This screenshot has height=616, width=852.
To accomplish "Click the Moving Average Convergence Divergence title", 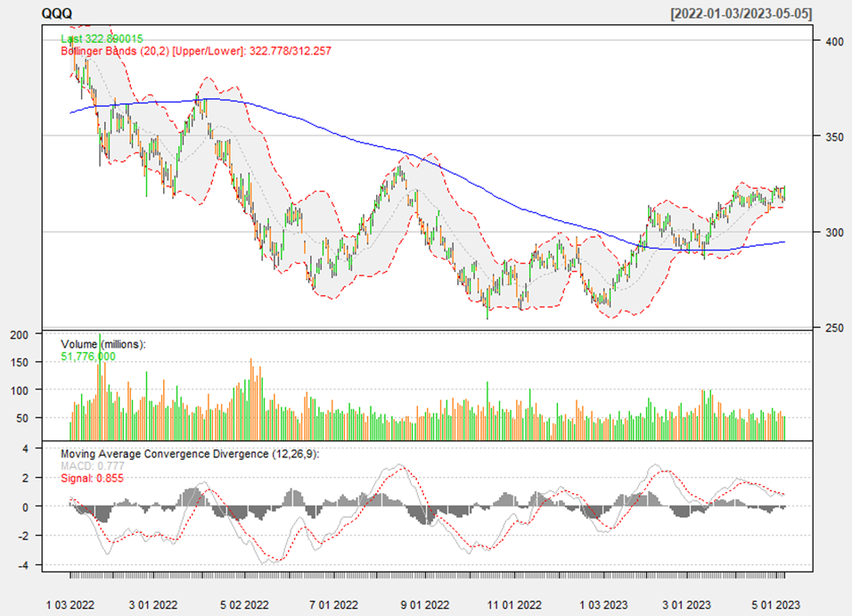I will [190, 454].
